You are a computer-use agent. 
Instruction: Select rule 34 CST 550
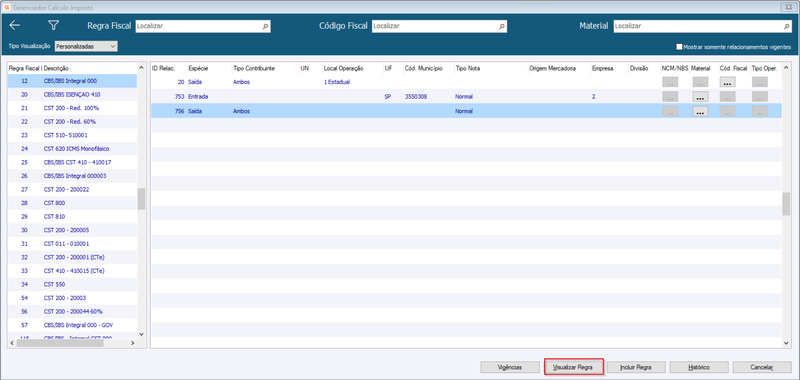[x=72, y=284]
